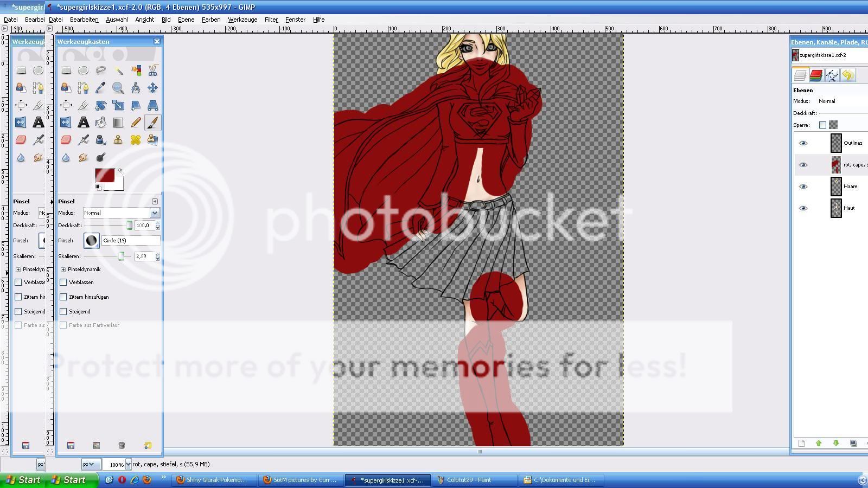Select the Pencil tool
This screenshot has width=868, height=488.
pos(135,123)
